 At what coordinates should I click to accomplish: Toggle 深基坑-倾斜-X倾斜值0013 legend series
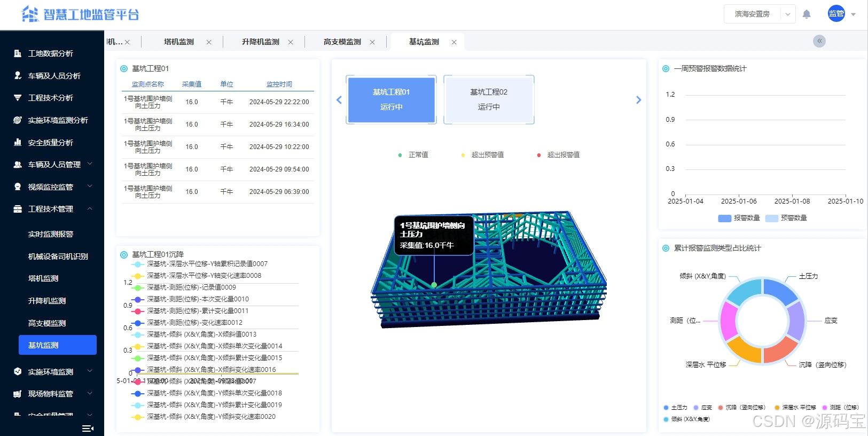194,334
